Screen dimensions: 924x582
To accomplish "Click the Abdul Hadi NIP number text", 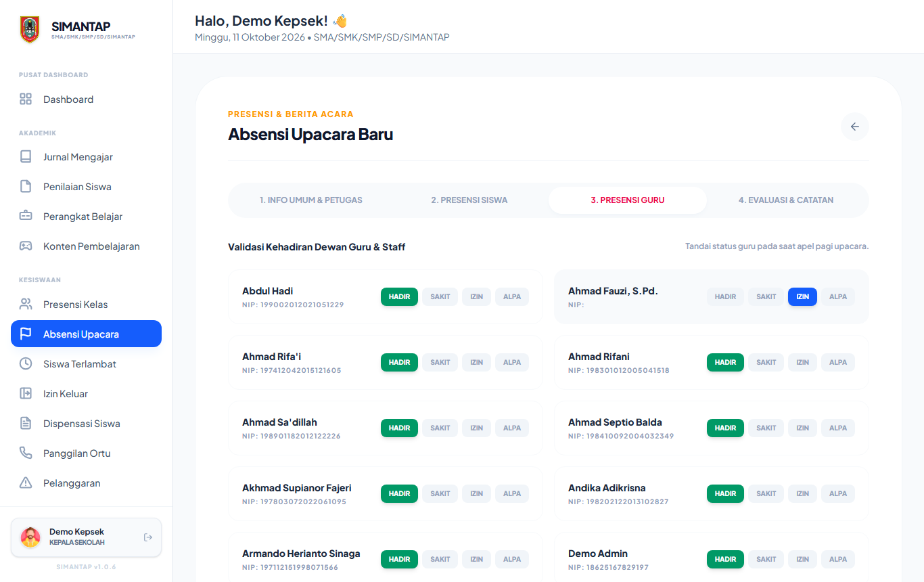I will pyautogui.click(x=293, y=305).
